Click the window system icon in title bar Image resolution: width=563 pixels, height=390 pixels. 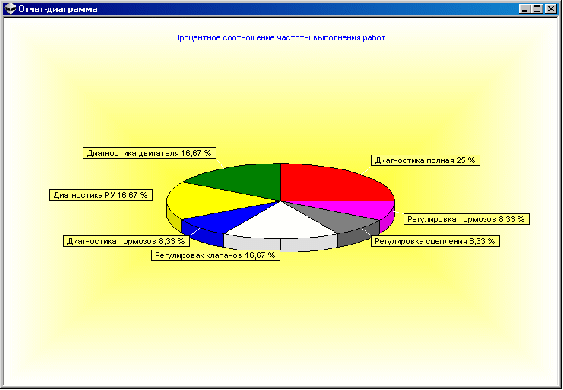click(x=11, y=9)
